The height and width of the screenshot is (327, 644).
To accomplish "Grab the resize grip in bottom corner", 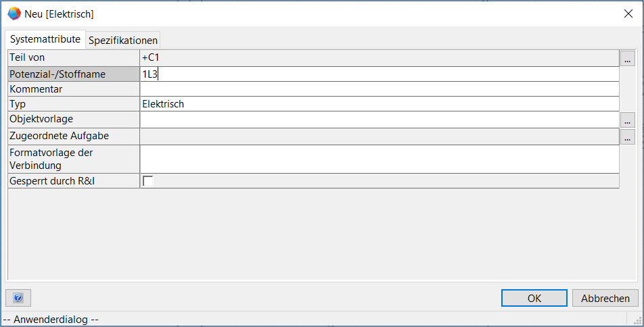I will pyautogui.click(x=637, y=320).
